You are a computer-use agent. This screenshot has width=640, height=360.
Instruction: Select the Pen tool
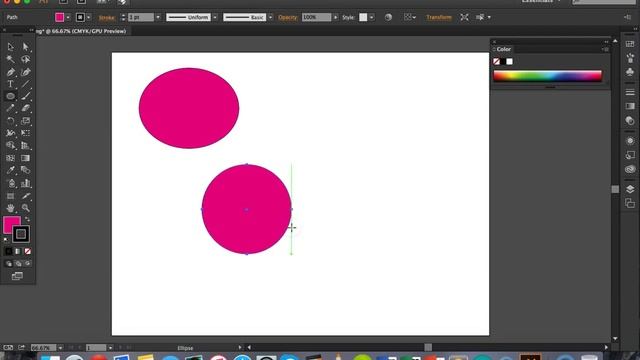tap(10, 72)
